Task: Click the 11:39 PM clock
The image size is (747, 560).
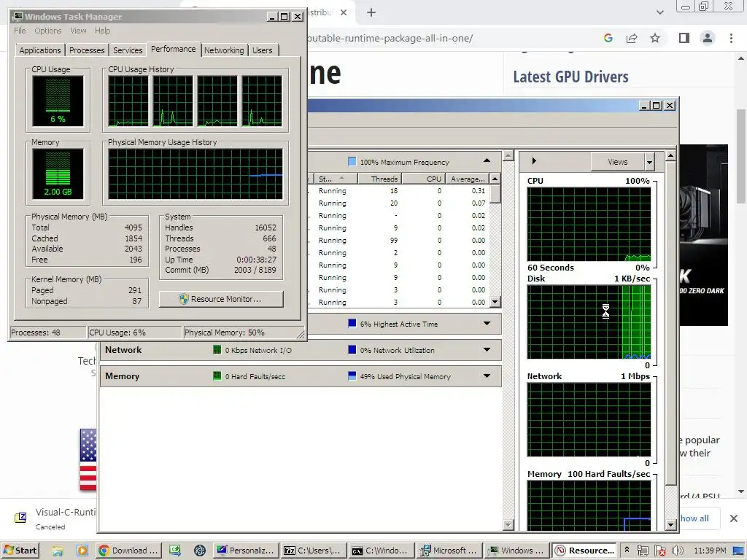Action: point(710,551)
